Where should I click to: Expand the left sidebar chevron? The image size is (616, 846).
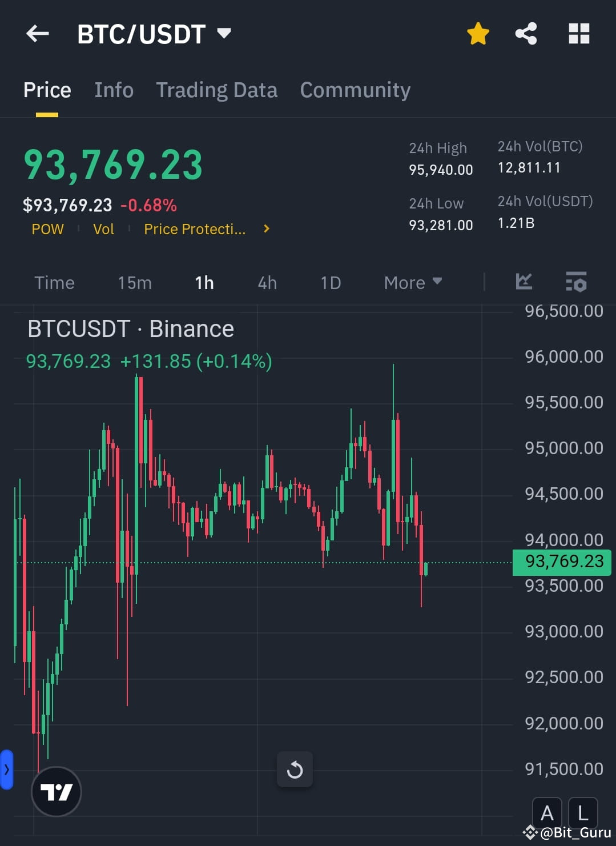[x=6, y=769]
